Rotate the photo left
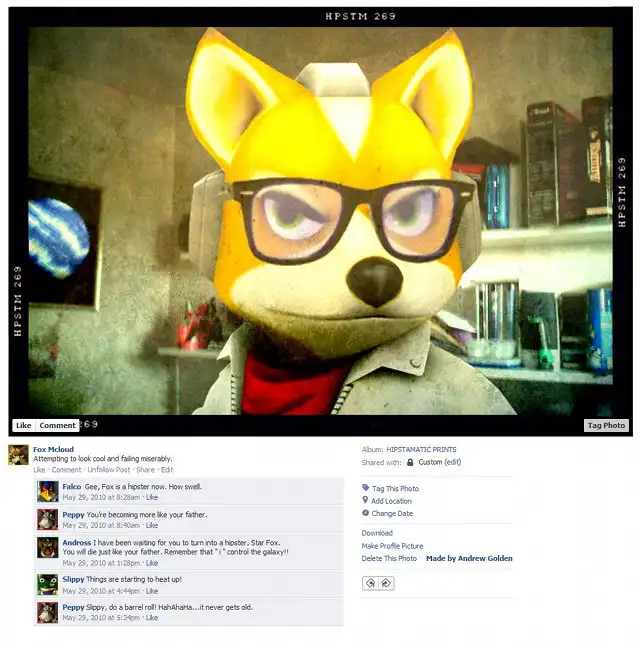 (x=371, y=582)
